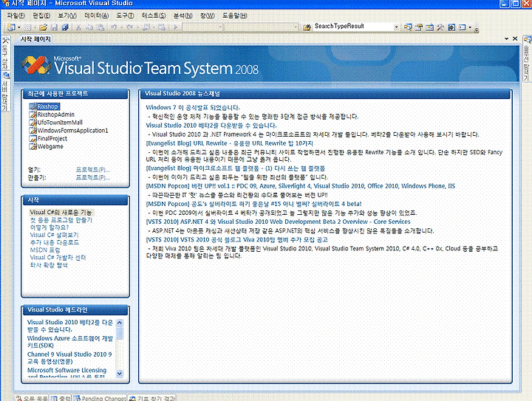Screen dimensions: 532x401
Task: Click the Save All toolbar icon
Action: click(65, 27)
